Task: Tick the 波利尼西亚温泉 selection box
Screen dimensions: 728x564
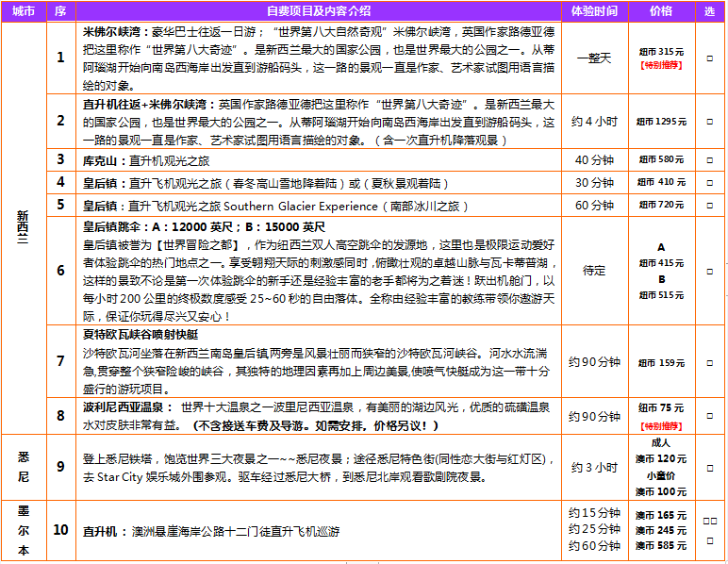Action: pos(709,416)
